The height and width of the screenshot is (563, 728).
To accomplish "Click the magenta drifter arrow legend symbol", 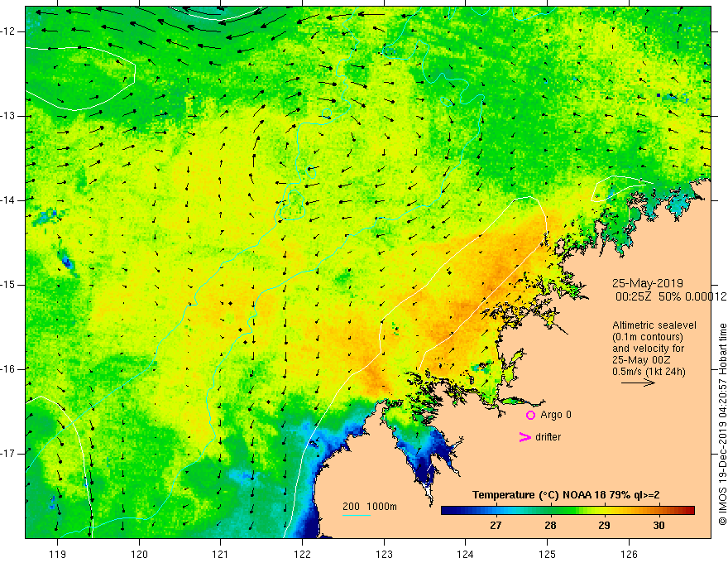I will 524,437.
